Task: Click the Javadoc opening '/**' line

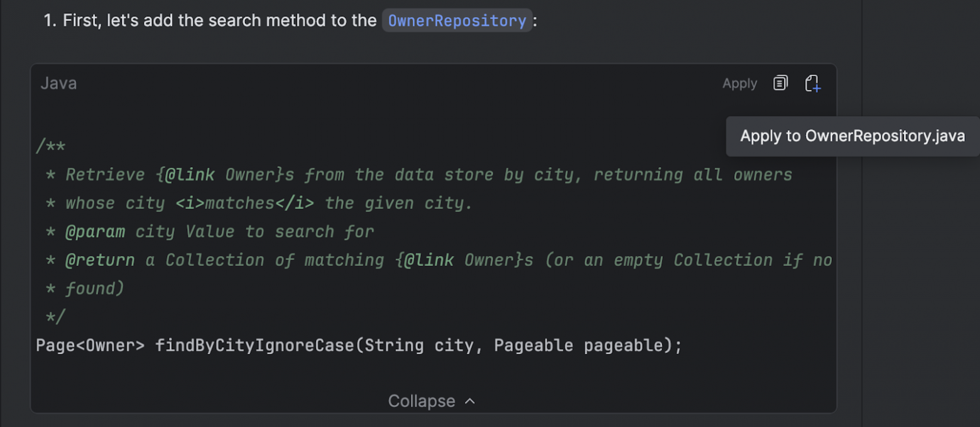Action: 51,147
